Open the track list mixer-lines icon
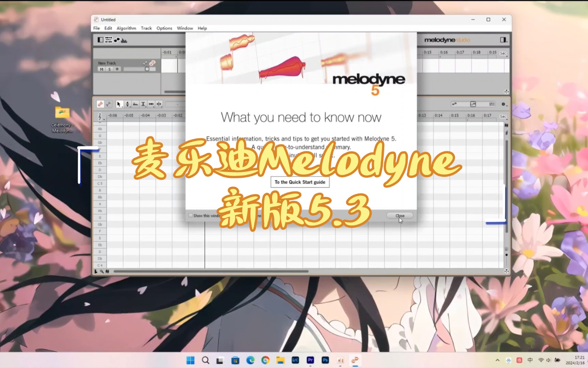Screen dimensions: 588x368 (109, 40)
